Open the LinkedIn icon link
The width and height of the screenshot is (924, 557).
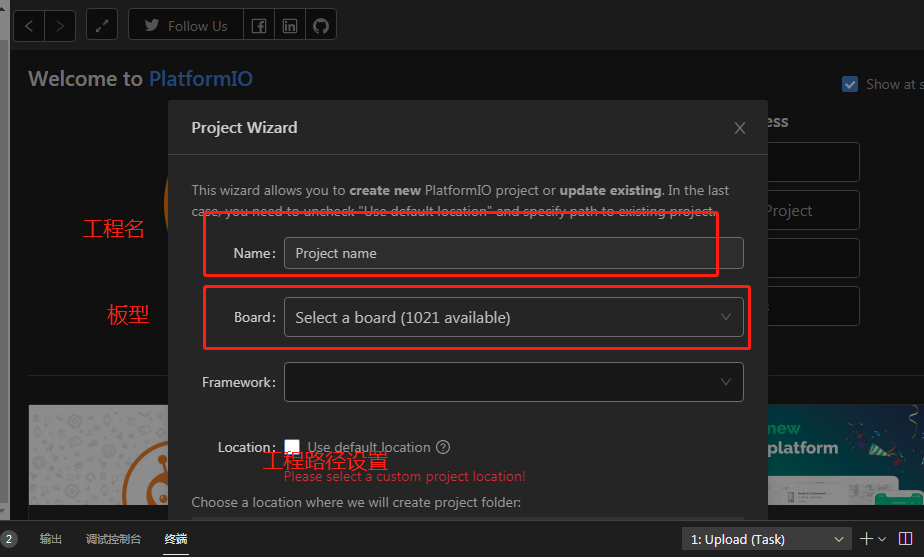click(290, 25)
